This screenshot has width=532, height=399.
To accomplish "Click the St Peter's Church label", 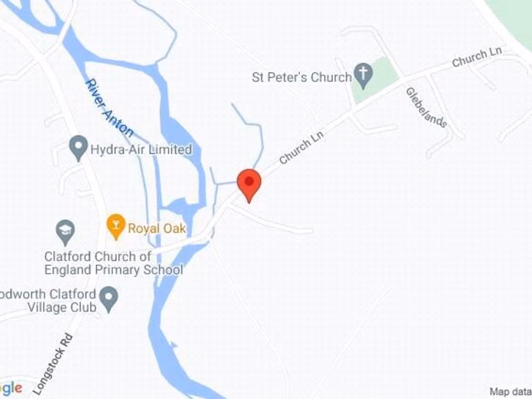I will [301, 77].
